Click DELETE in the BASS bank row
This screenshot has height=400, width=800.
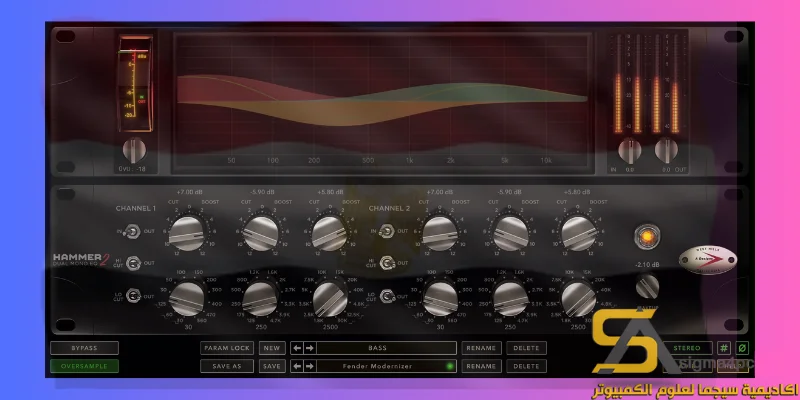click(x=526, y=348)
